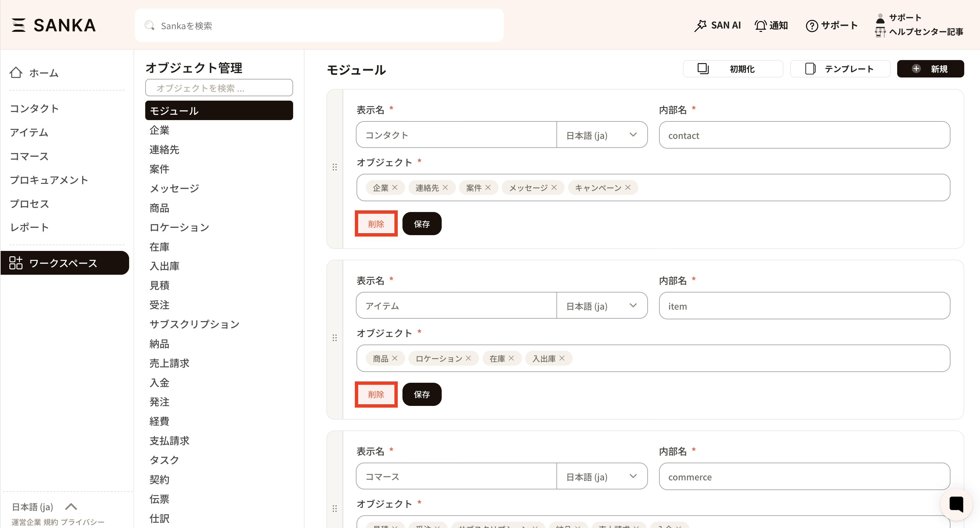Delete the アイテム module with 削除

pos(376,394)
